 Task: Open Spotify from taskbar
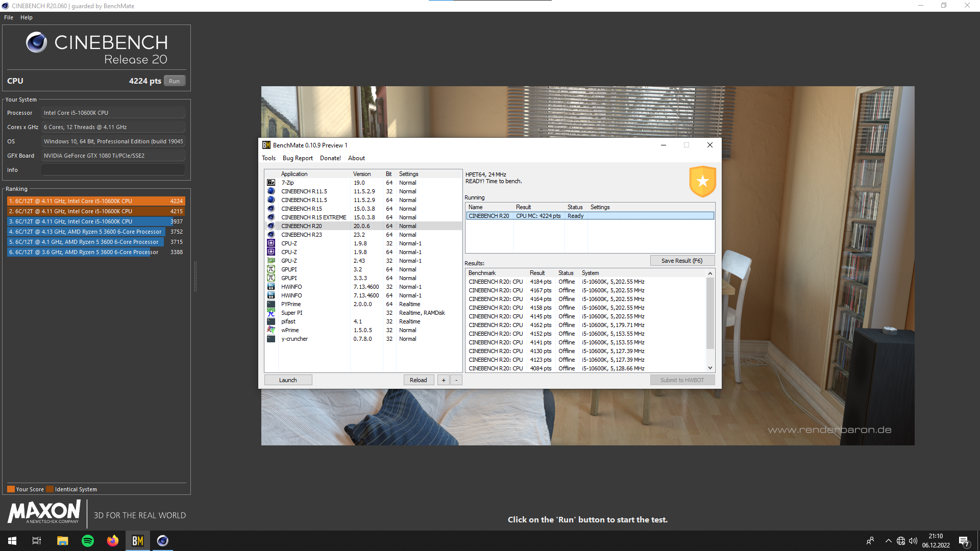(88, 541)
